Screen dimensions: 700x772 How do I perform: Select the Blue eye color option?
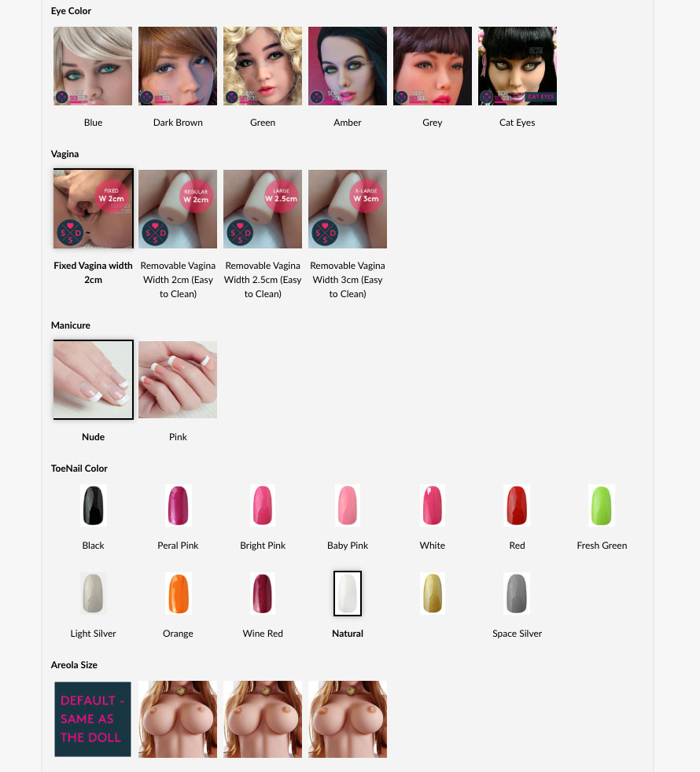tap(93, 66)
